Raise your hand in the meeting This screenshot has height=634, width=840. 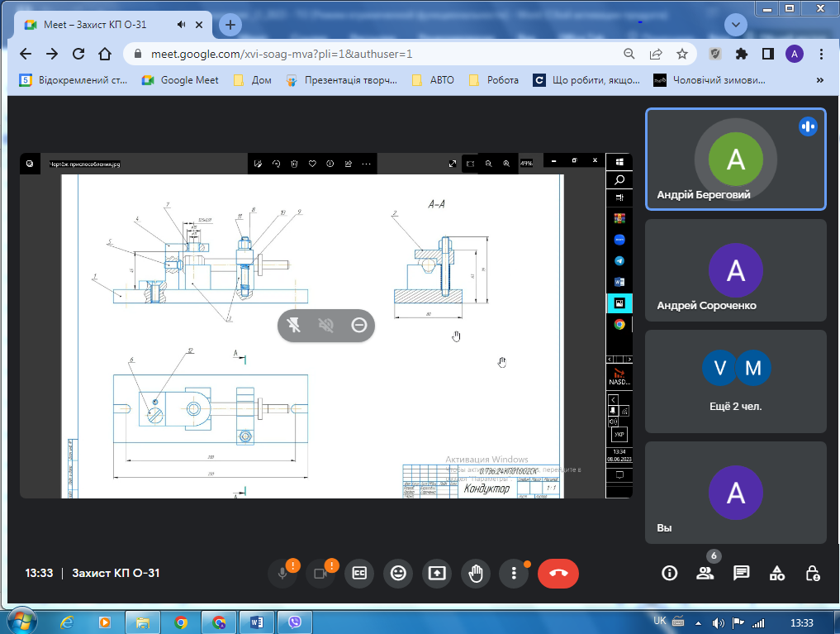pyautogui.click(x=476, y=574)
